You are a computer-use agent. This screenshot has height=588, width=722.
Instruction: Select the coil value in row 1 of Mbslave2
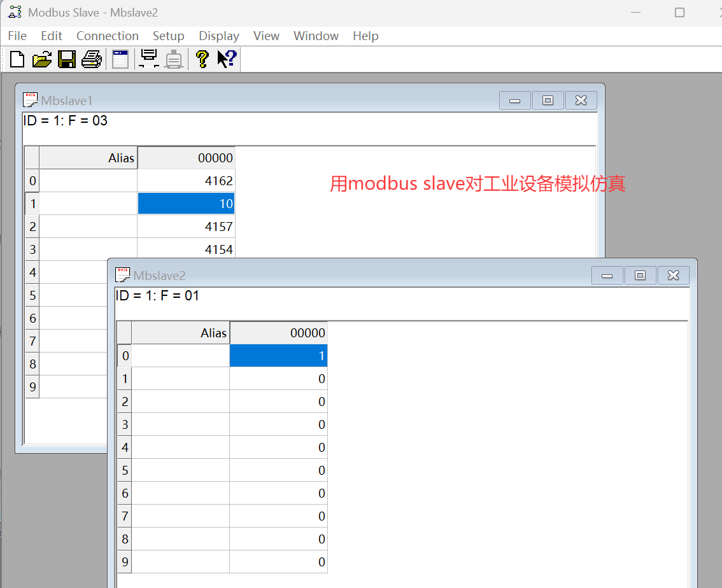[x=279, y=379]
